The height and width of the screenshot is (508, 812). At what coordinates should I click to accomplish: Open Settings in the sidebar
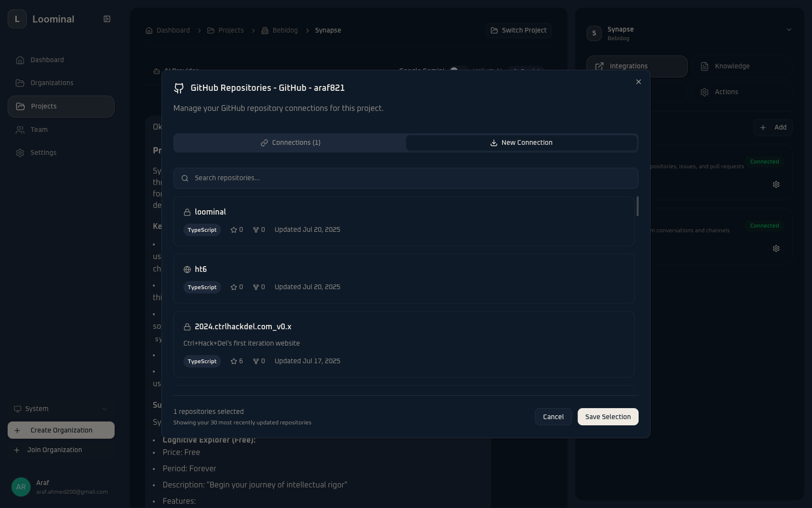click(61, 152)
